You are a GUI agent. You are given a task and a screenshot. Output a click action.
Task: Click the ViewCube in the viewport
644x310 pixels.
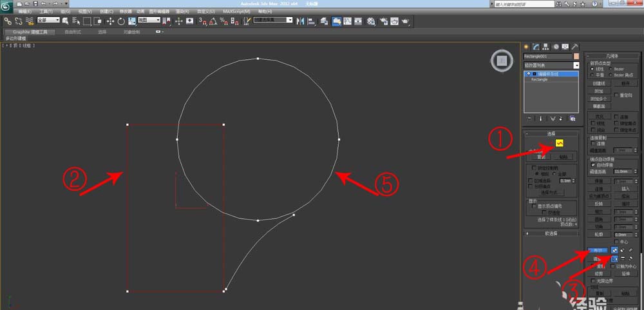(x=500, y=61)
